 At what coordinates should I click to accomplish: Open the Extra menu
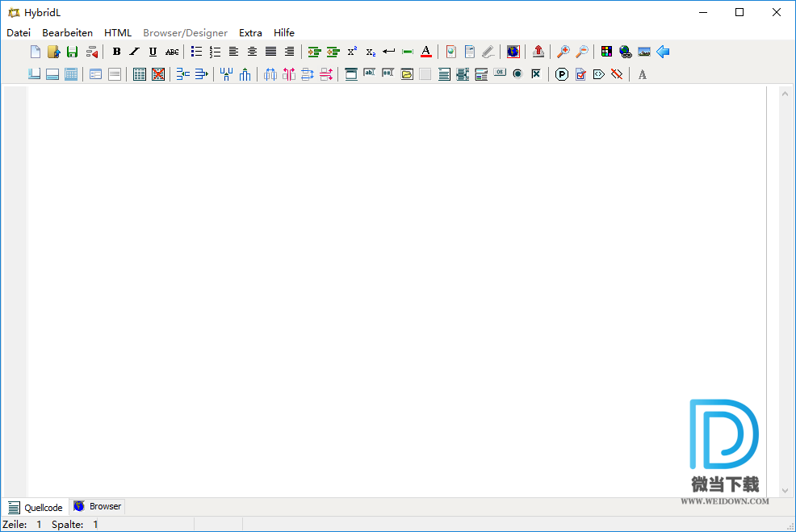[250, 33]
